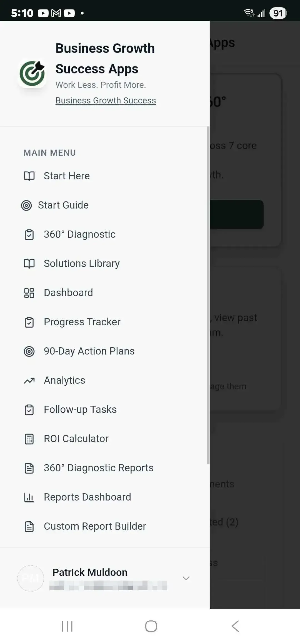
Task: Click the target icon next to Start Guide
Action: (x=26, y=205)
